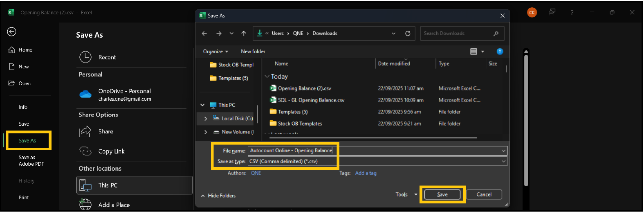Sort by Name column header
The height and width of the screenshot is (212, 644).
pyautogui.click(x=281, y=64)
